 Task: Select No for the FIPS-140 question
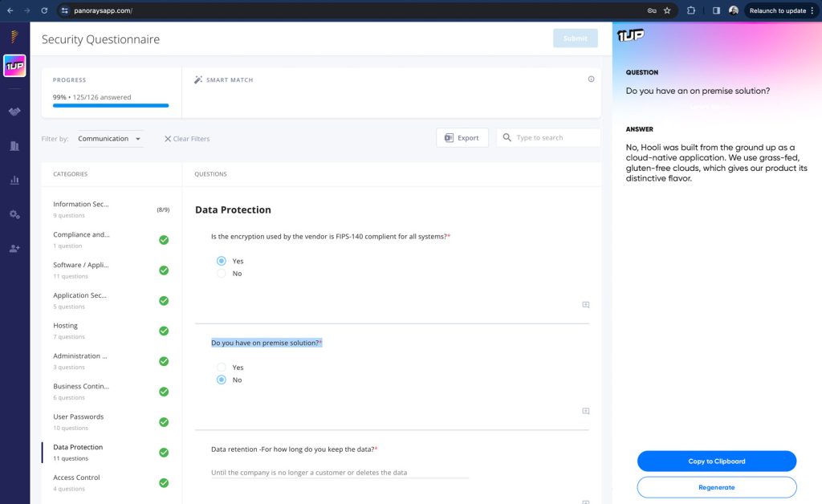221,273
